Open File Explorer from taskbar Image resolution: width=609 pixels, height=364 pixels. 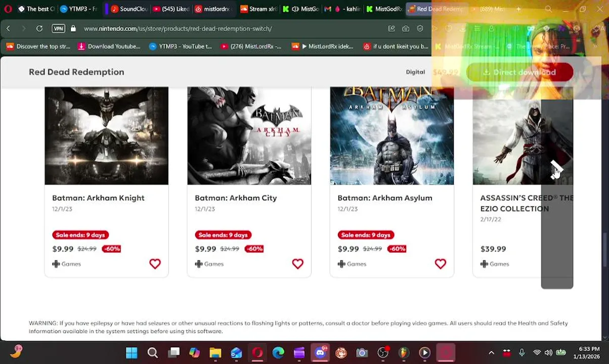tap(215, 353)
